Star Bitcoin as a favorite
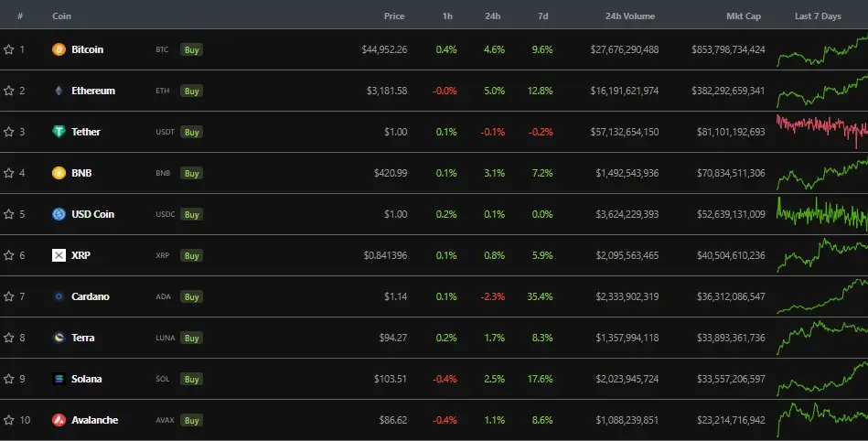 (8, 49)
